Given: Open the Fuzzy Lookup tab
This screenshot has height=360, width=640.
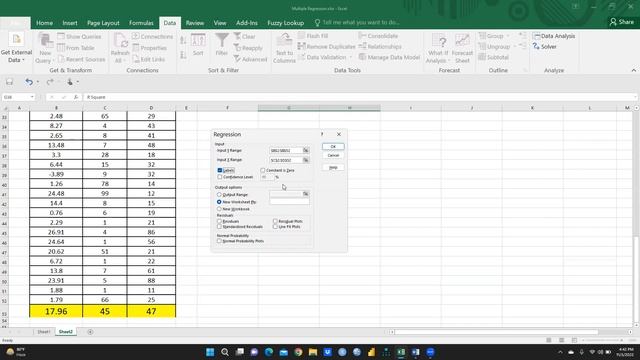Looking at the screenshot, I should coord(286,23).
